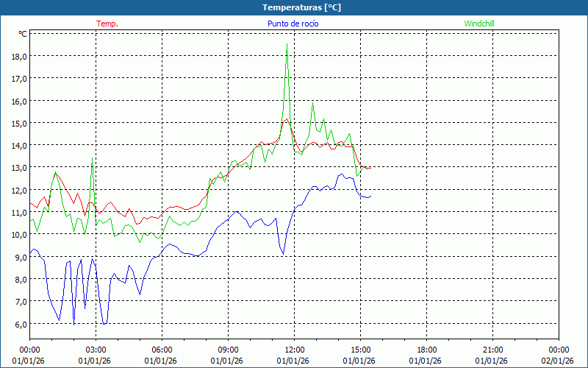Click the 12:00 time axis label

tap(294, 350)
